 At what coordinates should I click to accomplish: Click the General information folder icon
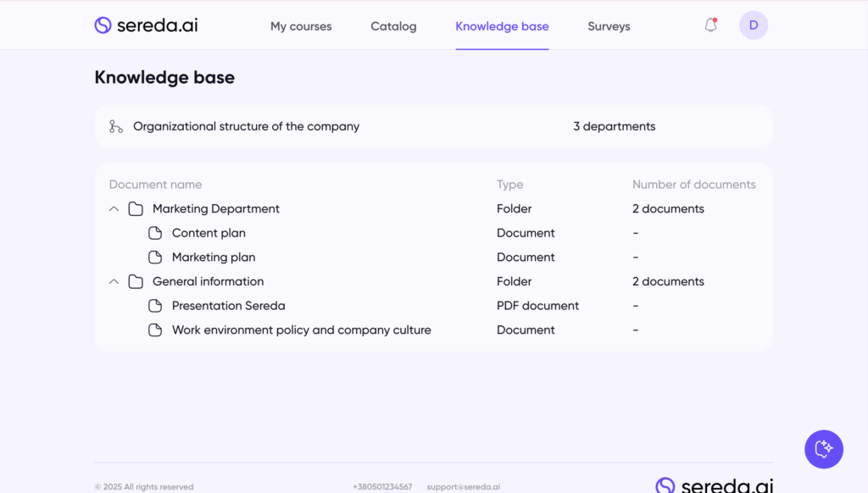tap(136, 282)
